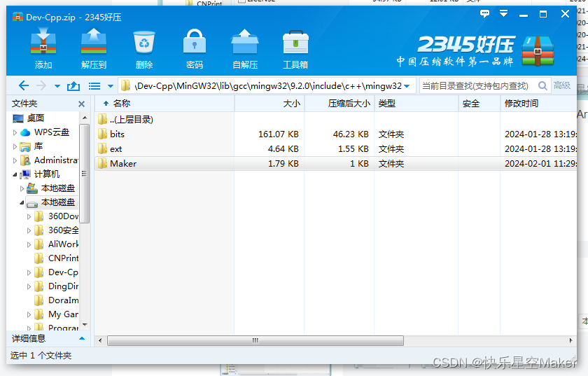
Task: Click the 解压到 (Extract to) icon
Action: click(x=94, y=41)
